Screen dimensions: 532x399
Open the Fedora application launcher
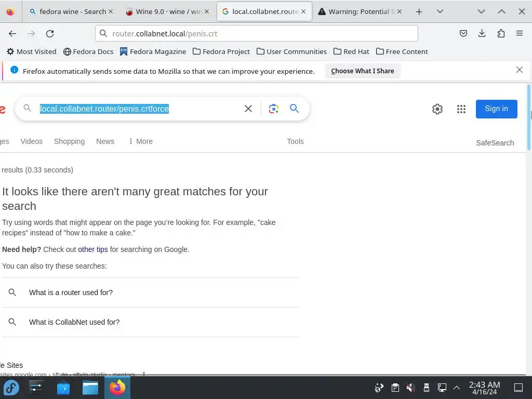(x=11, y=388)
